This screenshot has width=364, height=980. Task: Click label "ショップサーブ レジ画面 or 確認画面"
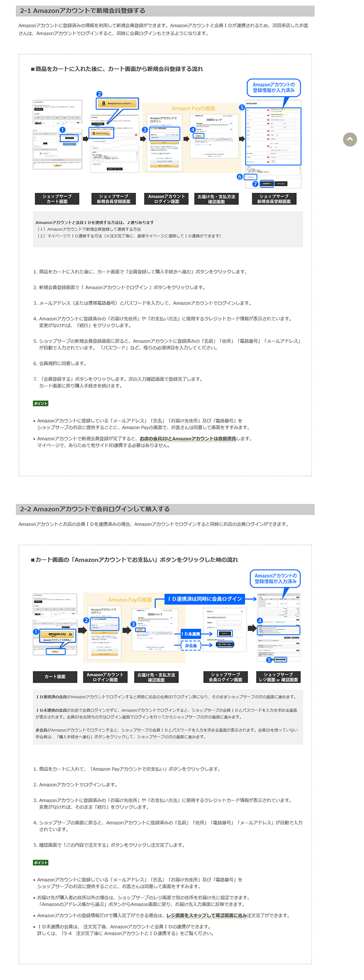(278, 677)
